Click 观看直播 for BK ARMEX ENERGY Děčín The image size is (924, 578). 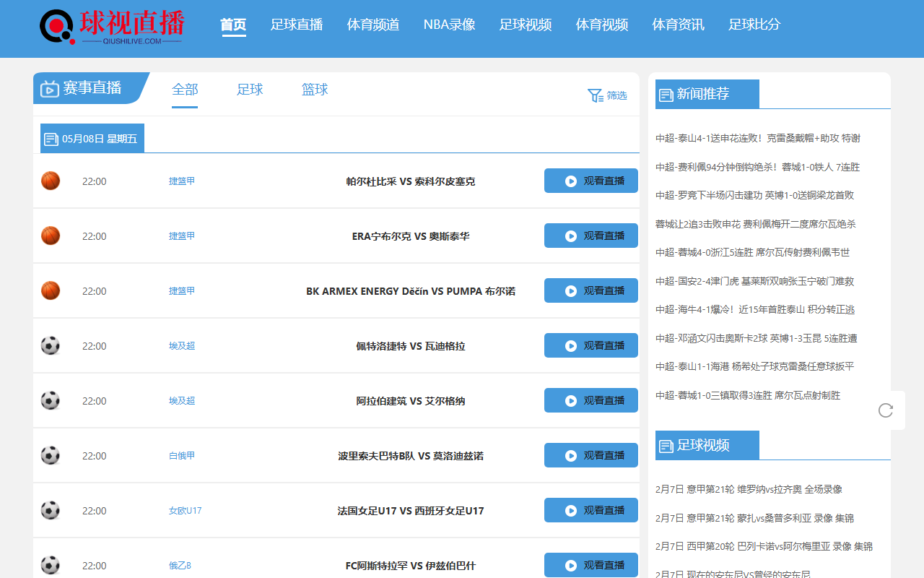[x=591, y=290]
